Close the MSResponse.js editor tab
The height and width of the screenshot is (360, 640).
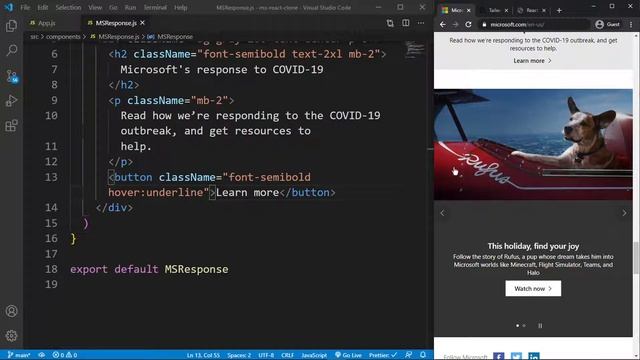[x=142, y=23]
